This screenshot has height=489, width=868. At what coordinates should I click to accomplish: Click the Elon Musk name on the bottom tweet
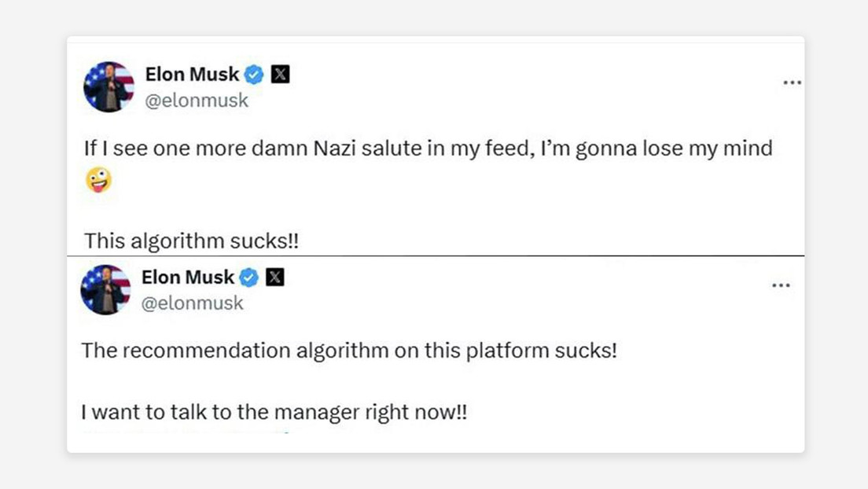pos(188,277)
